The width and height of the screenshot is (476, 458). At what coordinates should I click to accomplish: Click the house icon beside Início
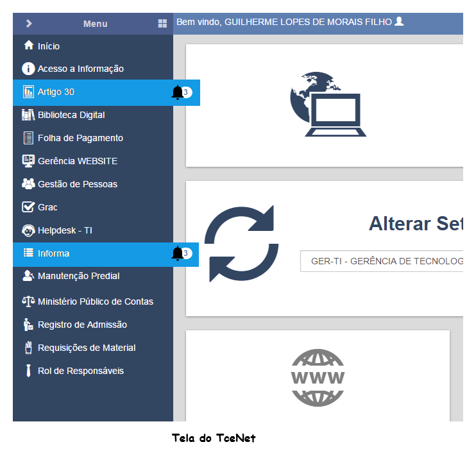pyautogui.click(x=28, y=46)
